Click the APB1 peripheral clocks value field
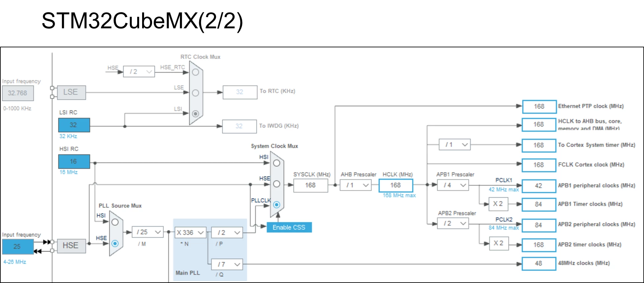Image resolution: width=644 pixels, height=283 pixels. (x=539, y=186)
